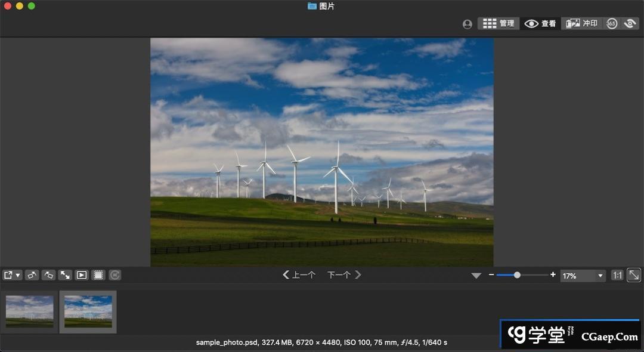Go to 下一个 next image
The height and width of the screenshot is (352, 644).
pos(344,275)
